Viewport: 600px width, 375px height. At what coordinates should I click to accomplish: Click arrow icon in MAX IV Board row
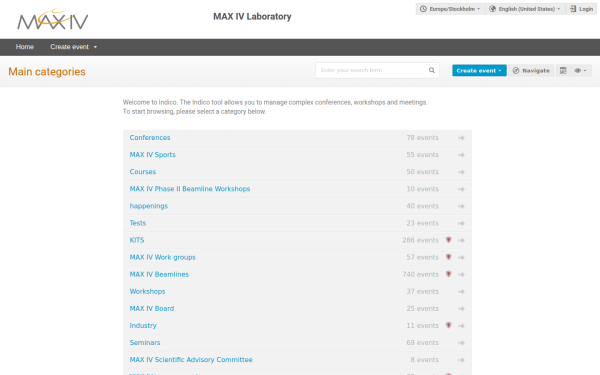[461, 308]
